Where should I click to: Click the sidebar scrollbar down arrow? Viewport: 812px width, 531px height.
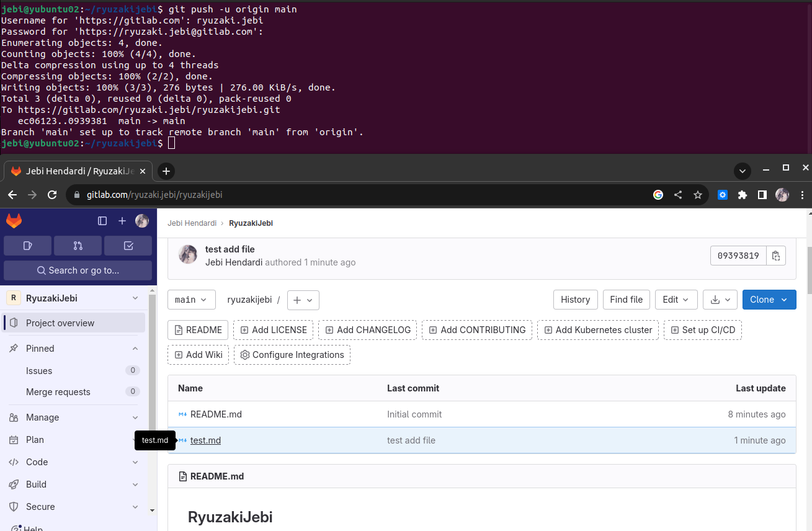[153, 510]
